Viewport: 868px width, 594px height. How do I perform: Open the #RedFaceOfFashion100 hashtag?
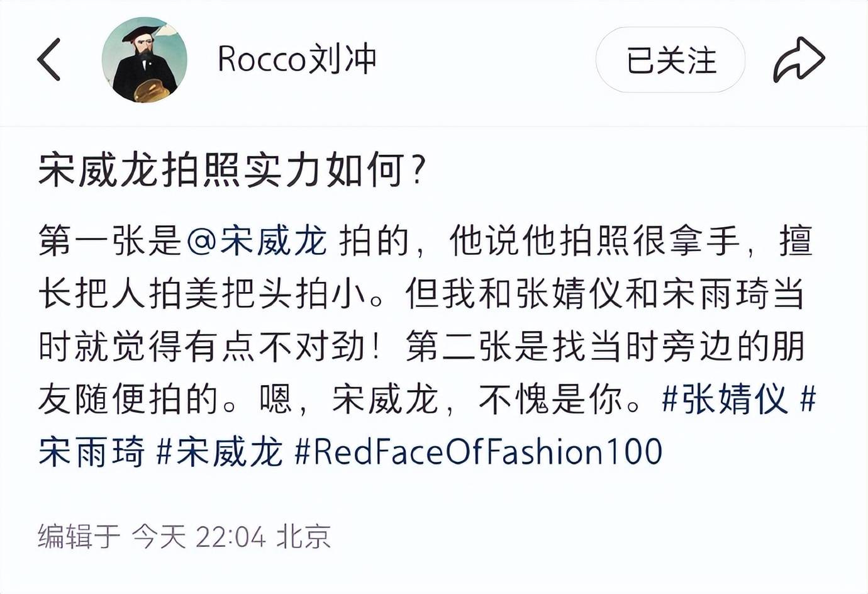(478, 452)
